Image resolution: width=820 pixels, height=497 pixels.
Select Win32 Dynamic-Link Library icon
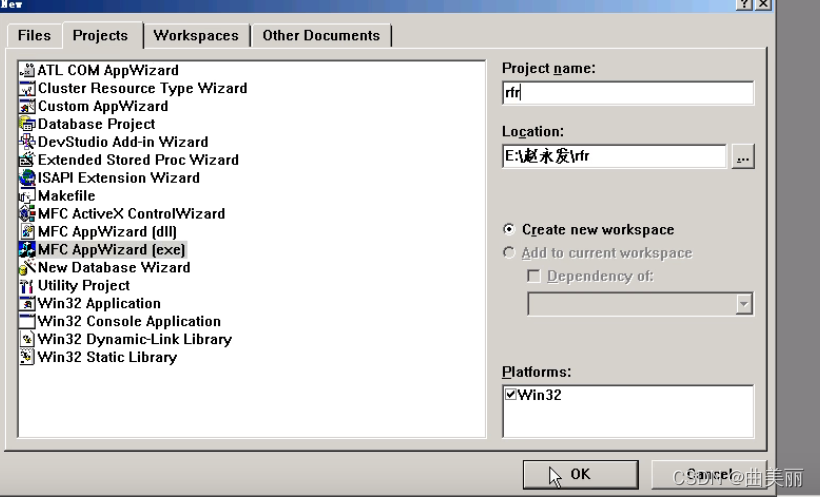(x=27, y=339)
